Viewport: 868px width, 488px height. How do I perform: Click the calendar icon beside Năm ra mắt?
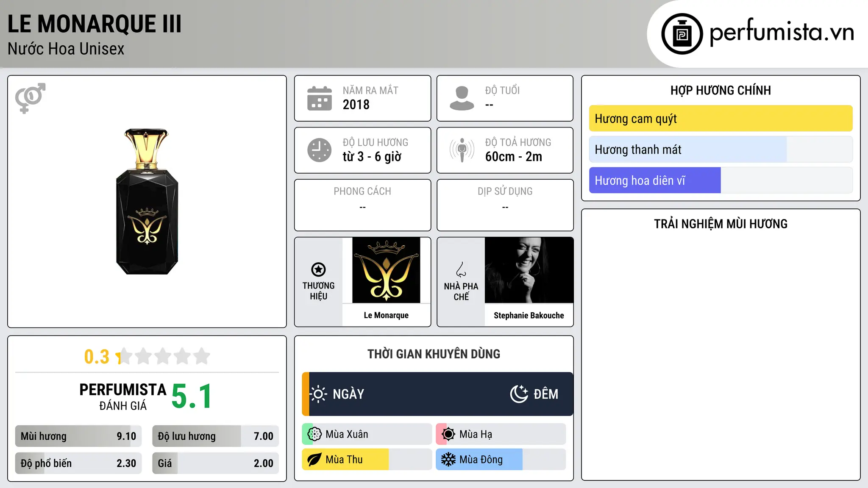point(320,98)
